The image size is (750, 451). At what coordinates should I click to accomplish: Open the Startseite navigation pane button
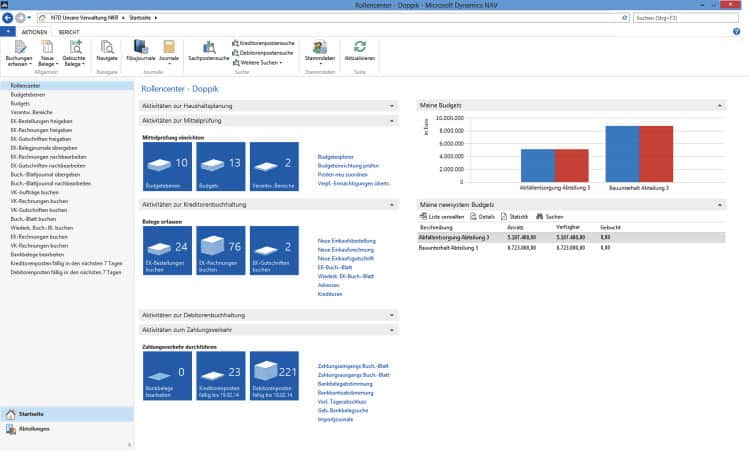66,414
